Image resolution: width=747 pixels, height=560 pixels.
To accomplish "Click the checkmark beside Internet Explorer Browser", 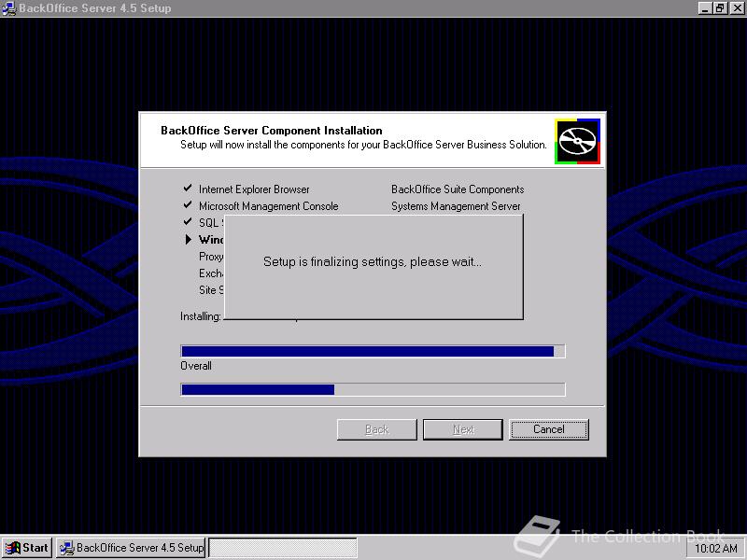I will (x=188, y=189).
